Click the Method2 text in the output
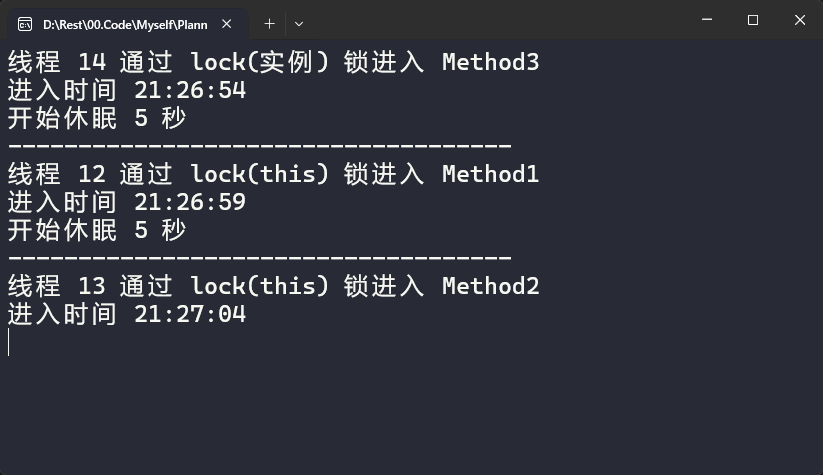The image size is (823, 475). pos(490,286)
